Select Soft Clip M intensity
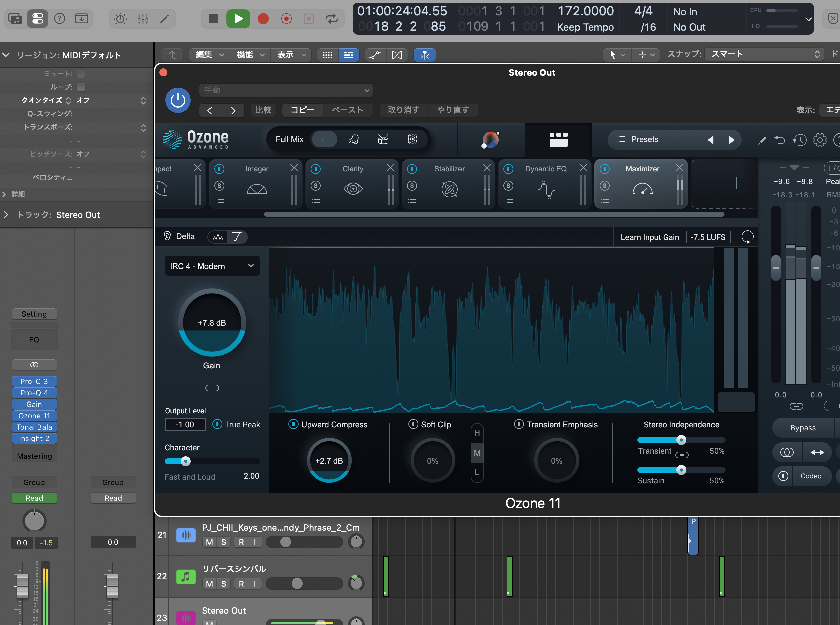This screenshot has width=840, height=625. [x=477, y=453]
